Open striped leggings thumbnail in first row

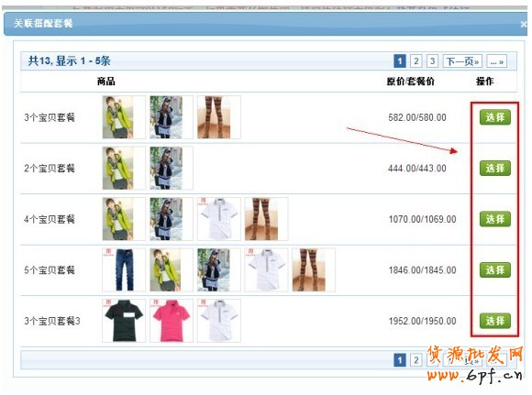click(x=219, y=117)
